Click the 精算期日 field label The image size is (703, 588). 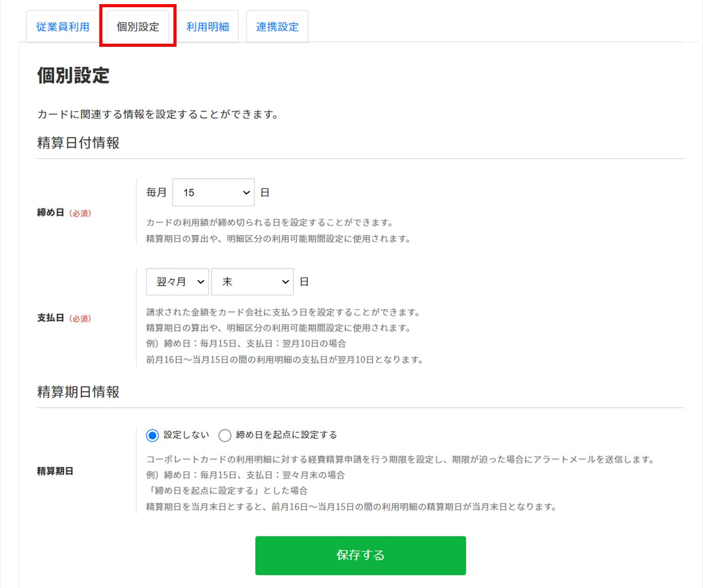click(x=55, y=471)
